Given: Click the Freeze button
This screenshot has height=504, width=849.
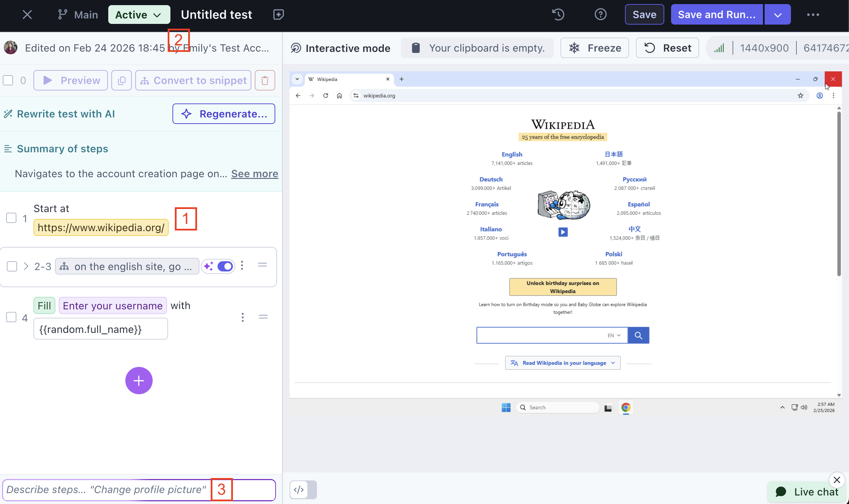Looking at the screenshot, I should coord(595,48).
